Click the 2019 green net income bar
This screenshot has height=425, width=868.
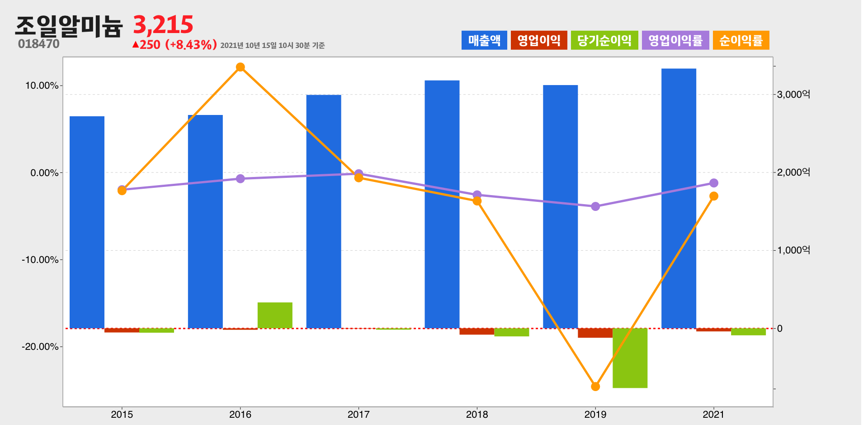630,358
